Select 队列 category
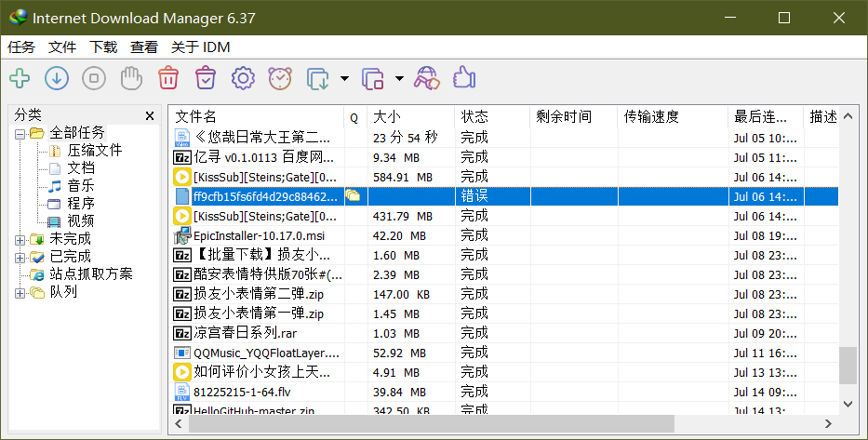868x440 pixels. (63, 292)
